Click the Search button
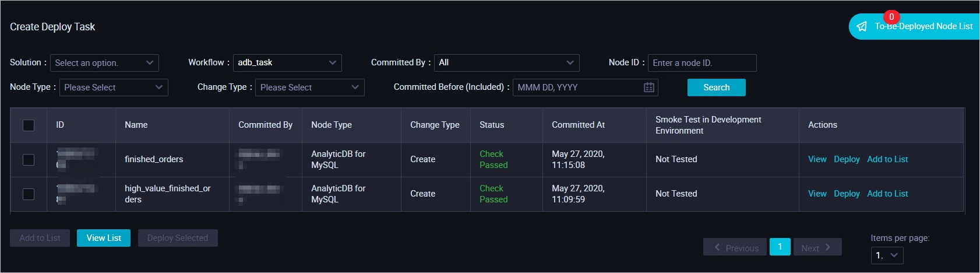This screenshot has height=273, width=980. [717, 87]
